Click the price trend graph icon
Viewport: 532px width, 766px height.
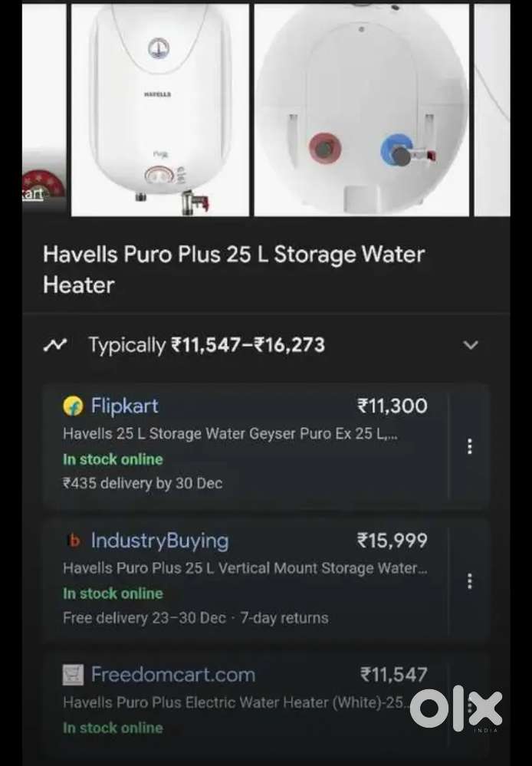(x=55, y=345)
